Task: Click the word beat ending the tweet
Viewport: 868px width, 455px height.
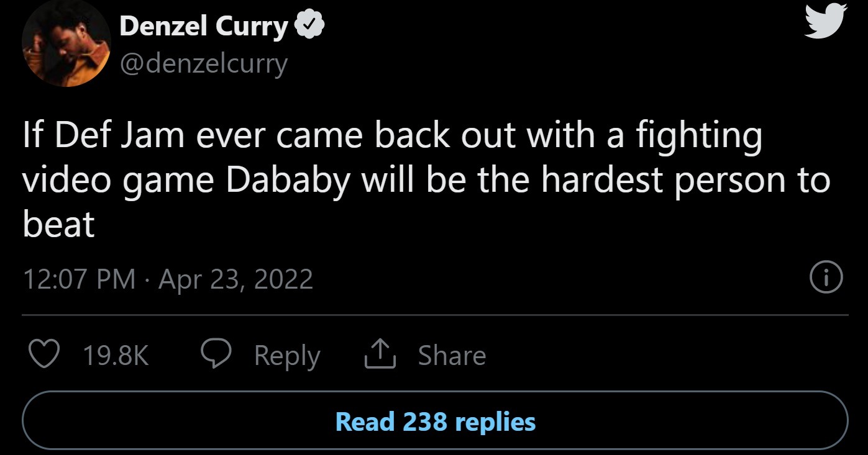Action: 58,225
